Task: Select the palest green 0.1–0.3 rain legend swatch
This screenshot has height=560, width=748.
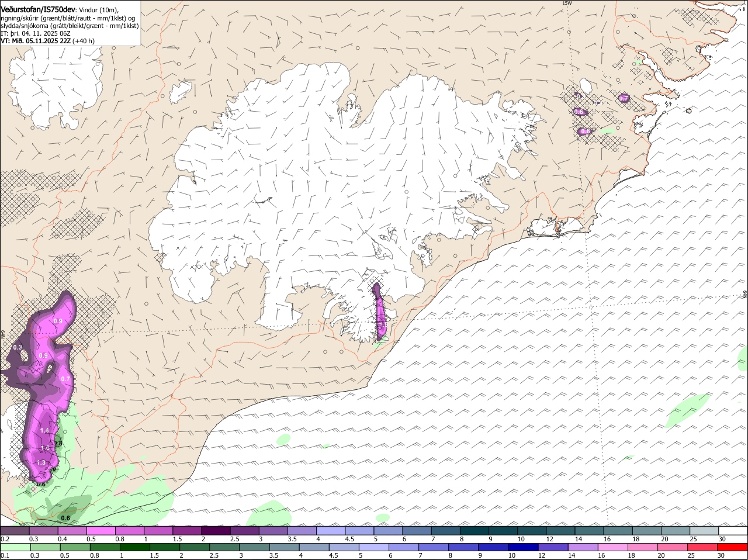Action: 15,548
